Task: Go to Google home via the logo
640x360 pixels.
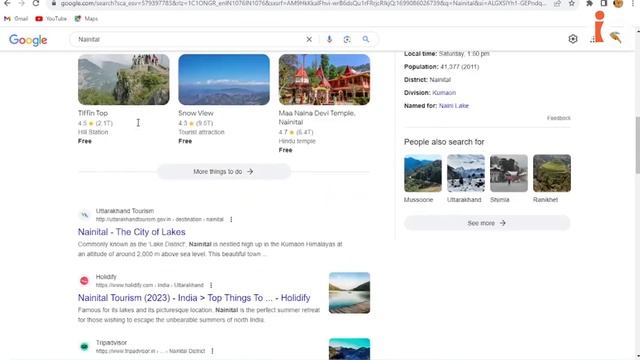Action: 28,40
